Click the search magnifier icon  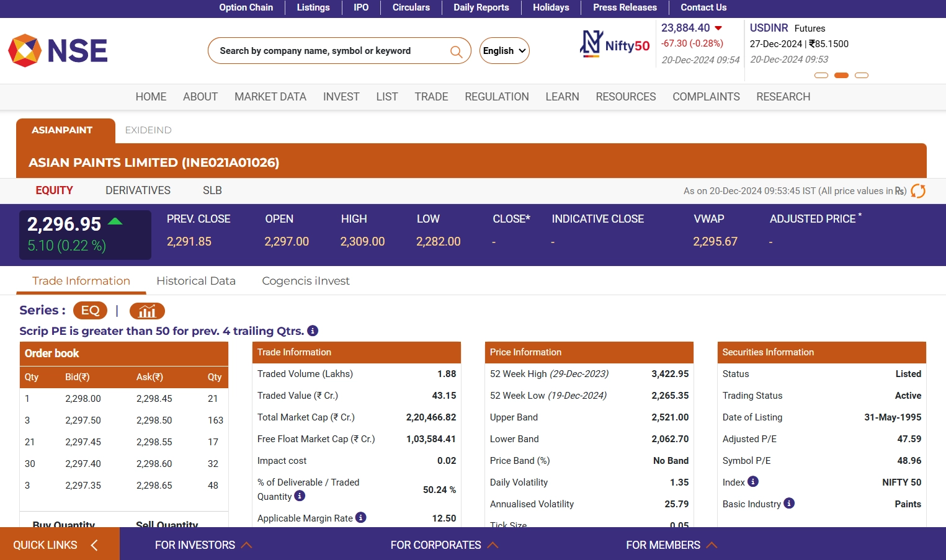[456, 51]
